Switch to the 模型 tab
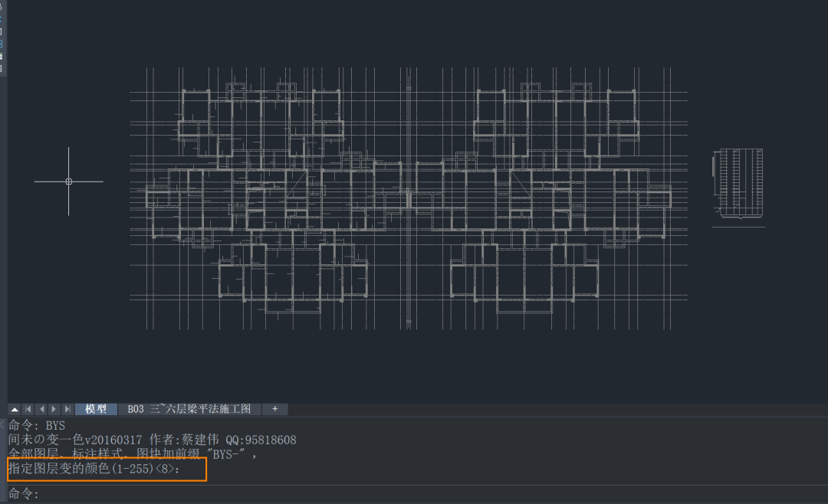 tap(96, 410)
